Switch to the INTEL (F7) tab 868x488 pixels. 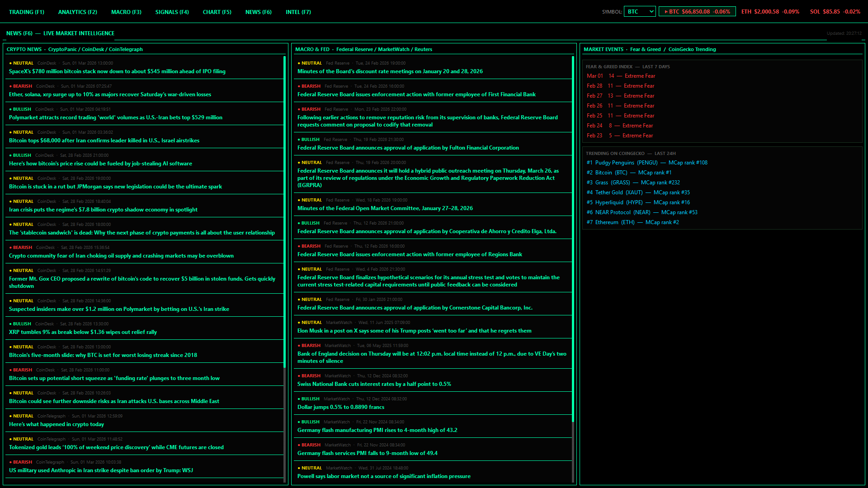click(298, 12)
